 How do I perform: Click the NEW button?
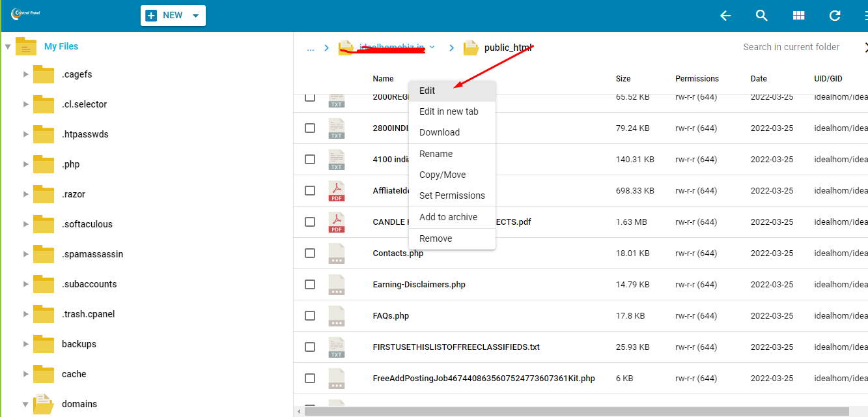(173, 16)
